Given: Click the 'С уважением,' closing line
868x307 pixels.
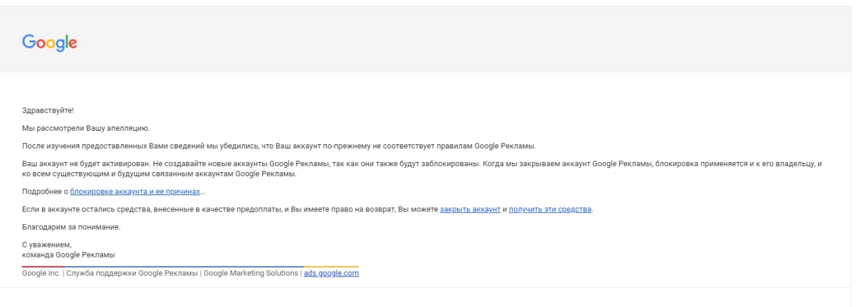Looking at the screenshot, I should (47, 245).
